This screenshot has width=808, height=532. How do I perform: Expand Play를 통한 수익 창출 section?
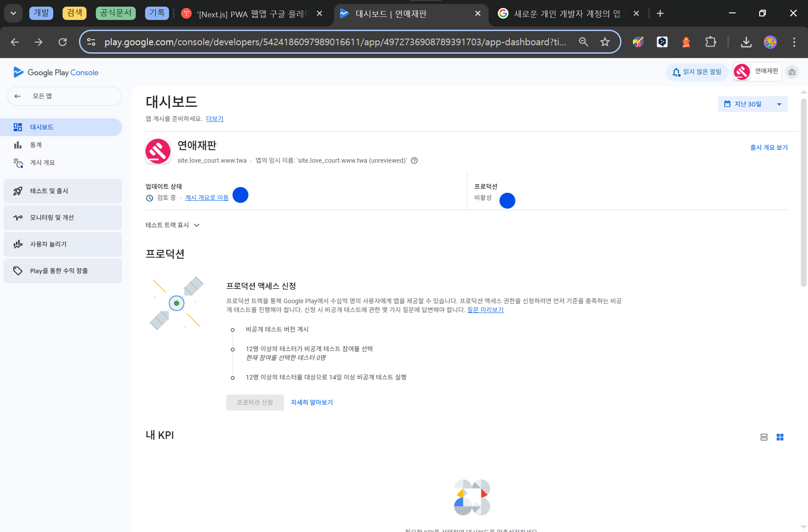click(63, 271)
